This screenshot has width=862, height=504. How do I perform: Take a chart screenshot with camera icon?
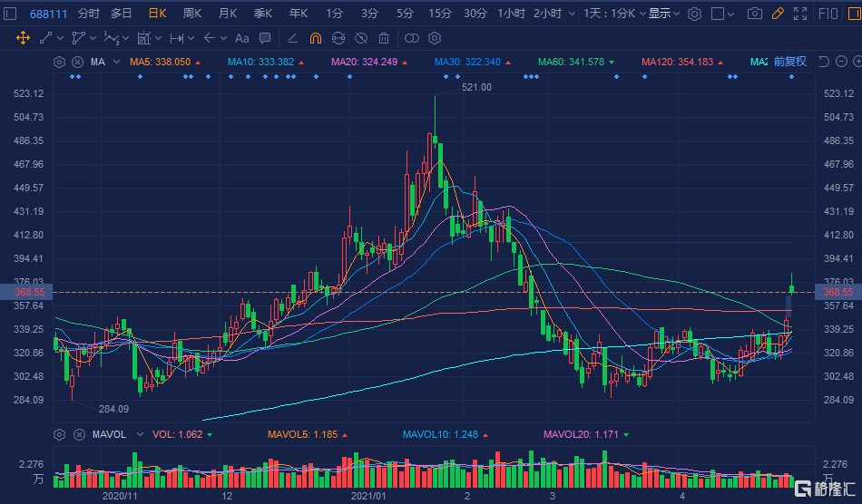pyautogui.click(x=755, y=14)
